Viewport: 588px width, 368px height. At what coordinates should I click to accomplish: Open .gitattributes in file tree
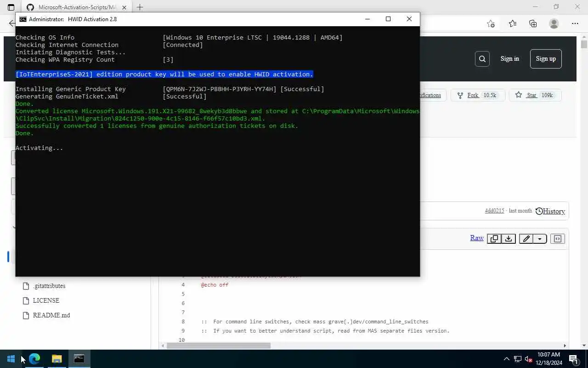tap(49, 286)
